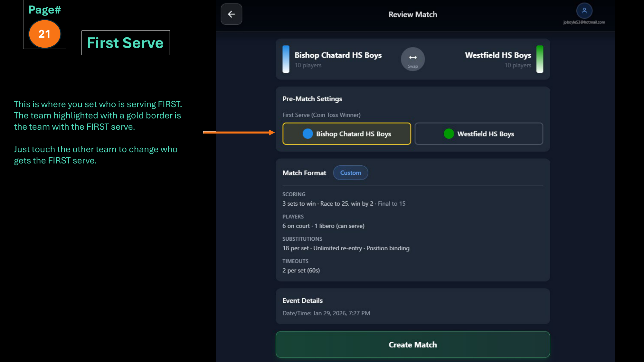
Task: Click the Bishop Chatard HS Boys team name
Action: pos(338,55)
